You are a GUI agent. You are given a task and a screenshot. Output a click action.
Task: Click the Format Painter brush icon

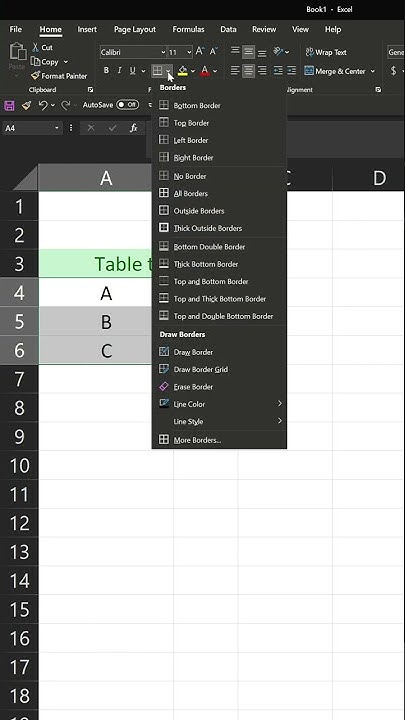click(35, 76)
